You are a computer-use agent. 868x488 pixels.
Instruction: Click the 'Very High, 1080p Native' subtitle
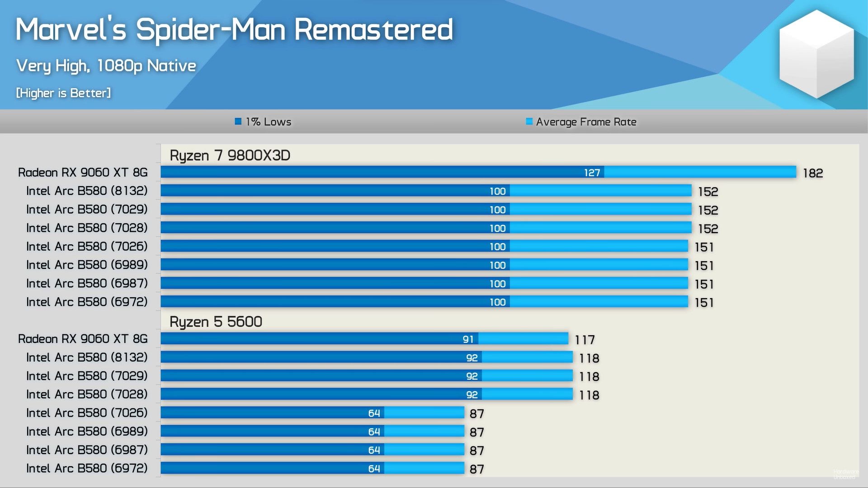pos(106,66)
